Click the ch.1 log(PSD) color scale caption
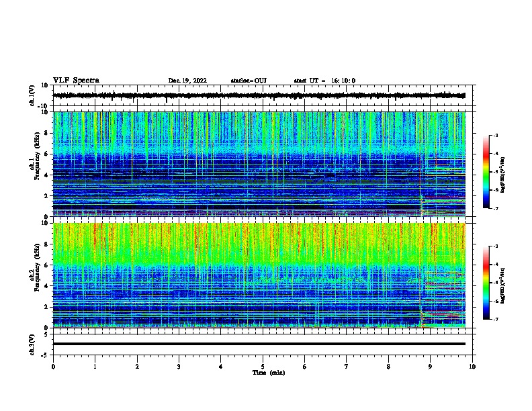Screen dimensions: 532x411 pyautogui.click(x=502, y=175)
